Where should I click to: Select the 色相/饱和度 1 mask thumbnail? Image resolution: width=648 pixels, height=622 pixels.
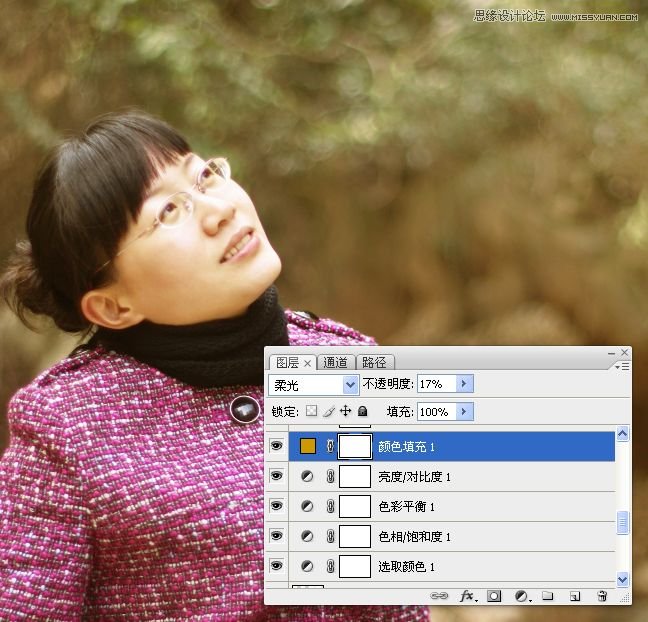click(x=355, y=536)
